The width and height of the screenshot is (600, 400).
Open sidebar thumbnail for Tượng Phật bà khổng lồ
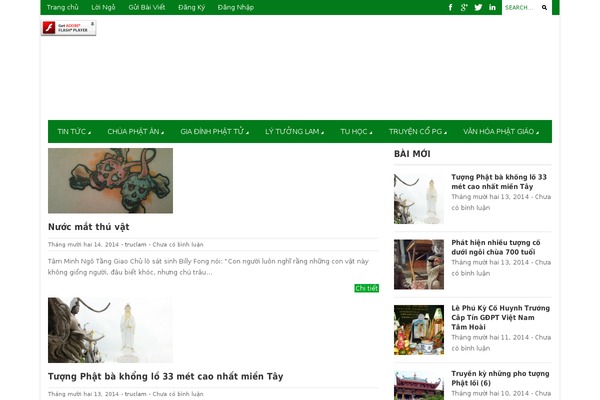click(x=419, y=199)
